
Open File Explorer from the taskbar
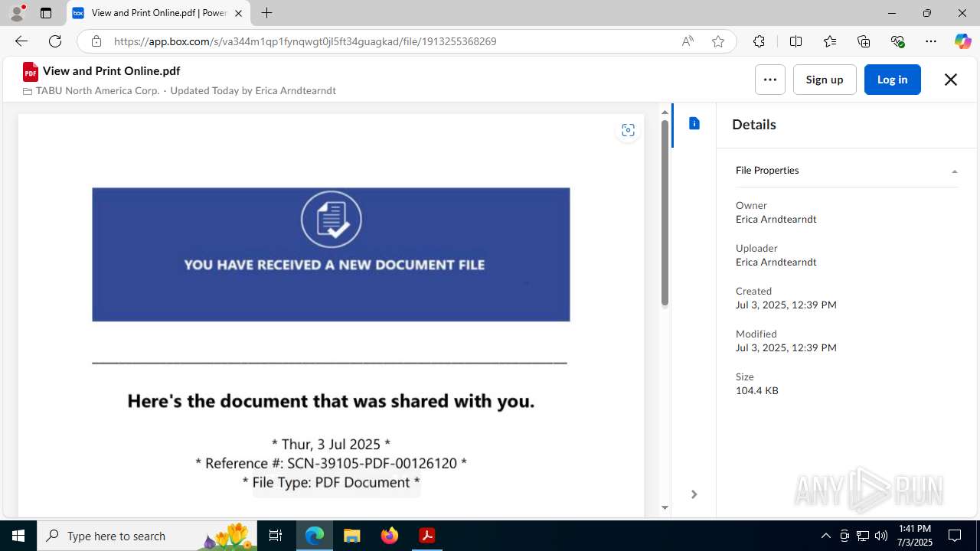(x=352, y=536)
